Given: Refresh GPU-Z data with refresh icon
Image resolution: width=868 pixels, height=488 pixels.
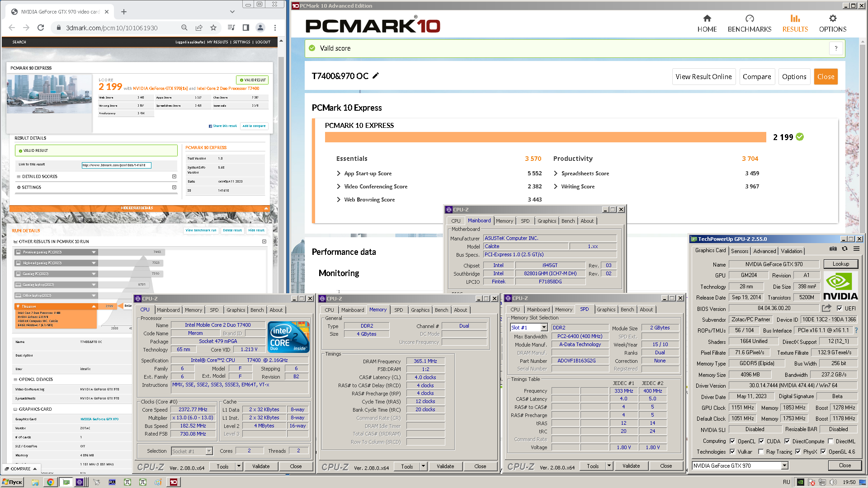Looking at the screenshot, I should (844, 249).
